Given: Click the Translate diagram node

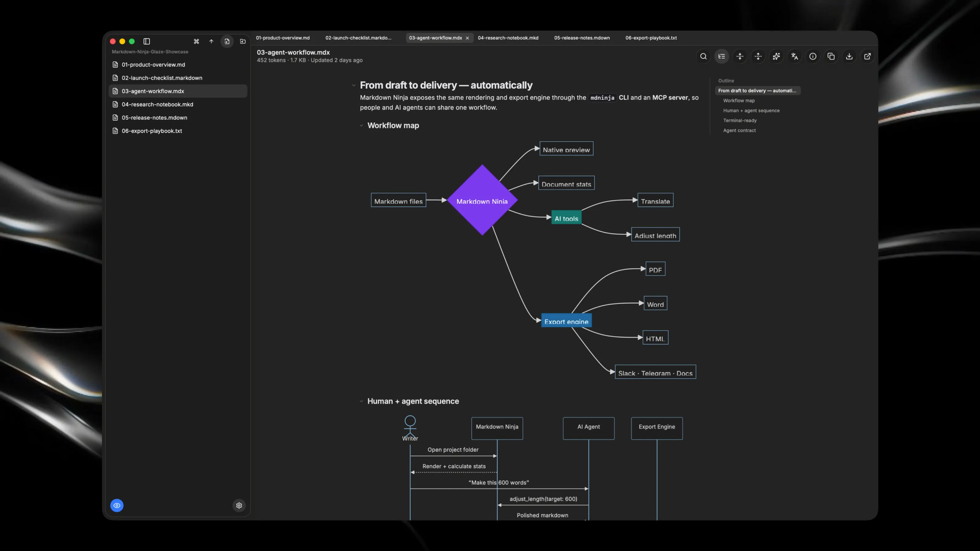Looking at the screenshot, I should (x=655, y=201).
